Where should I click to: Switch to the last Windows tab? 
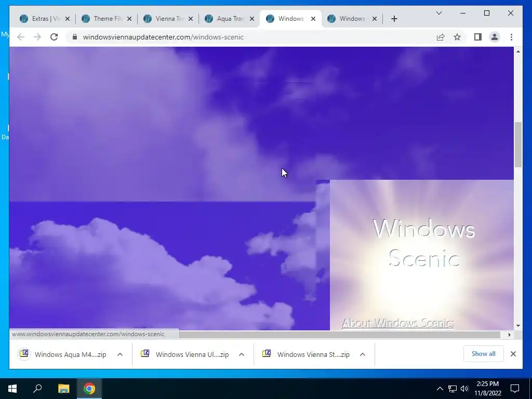352,19
